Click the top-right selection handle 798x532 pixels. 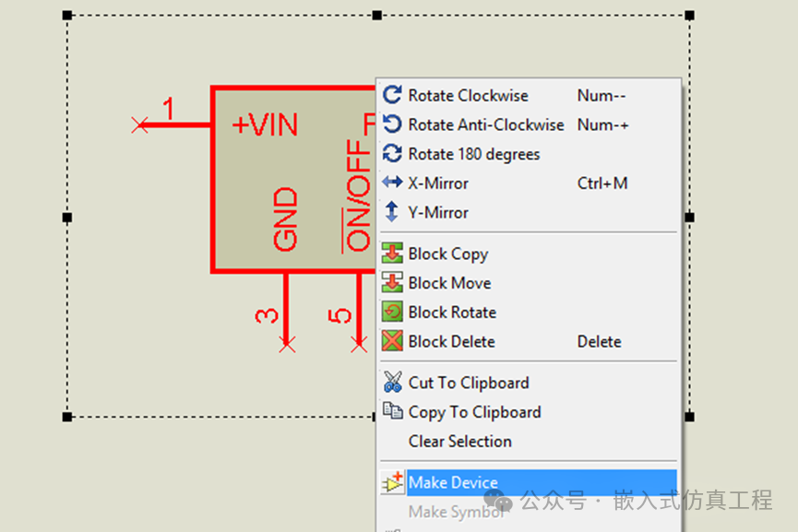coord(689,16)
